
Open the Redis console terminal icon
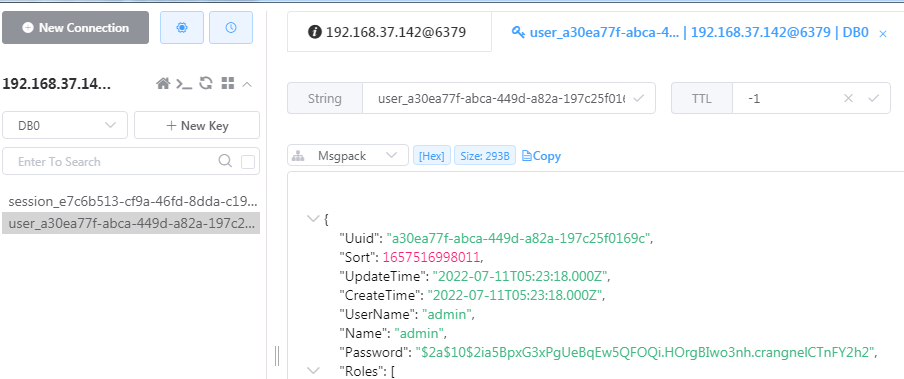click(x=184, y=84)
